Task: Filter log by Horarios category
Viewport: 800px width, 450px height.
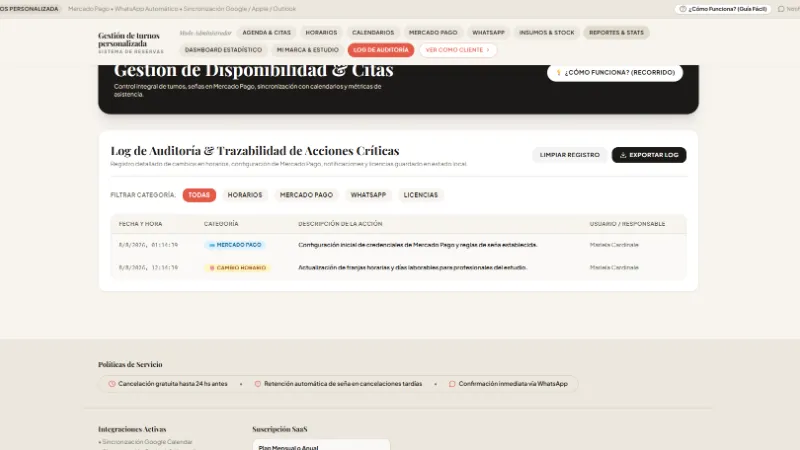Action: click(x=245, y=195)
